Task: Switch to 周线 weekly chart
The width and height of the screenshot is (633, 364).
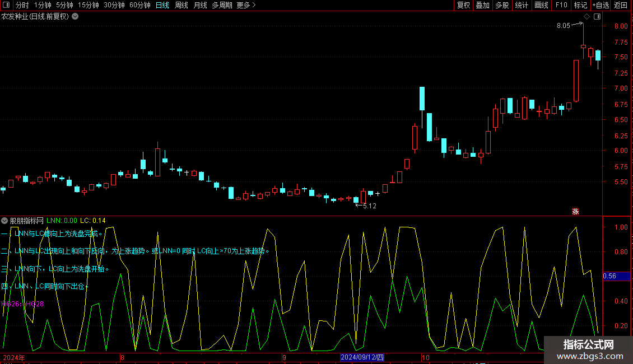Action: pyautogui.click(x=181, y=5)
